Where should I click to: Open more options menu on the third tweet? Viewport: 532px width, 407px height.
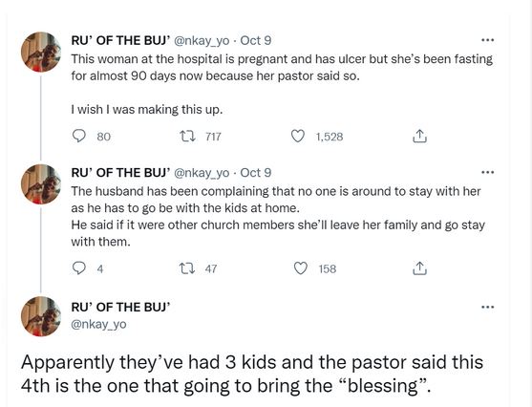(487, 308)
